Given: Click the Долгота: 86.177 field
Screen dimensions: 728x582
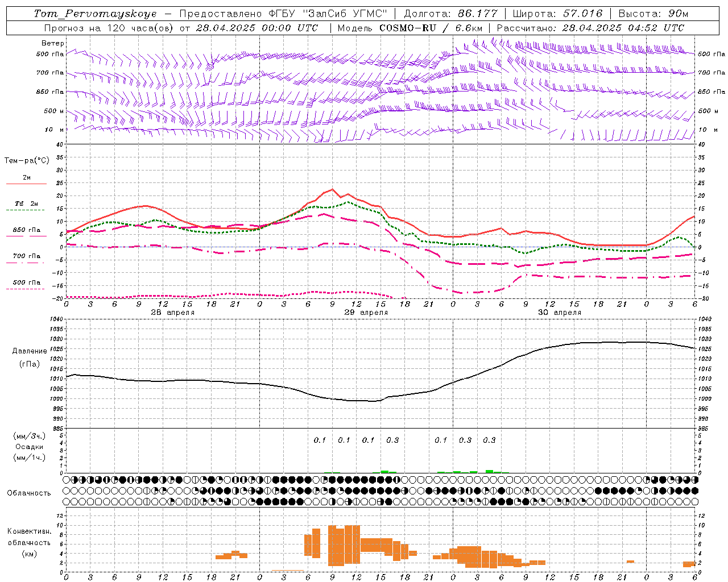Looking at the screenshot, I should (450, 14).
